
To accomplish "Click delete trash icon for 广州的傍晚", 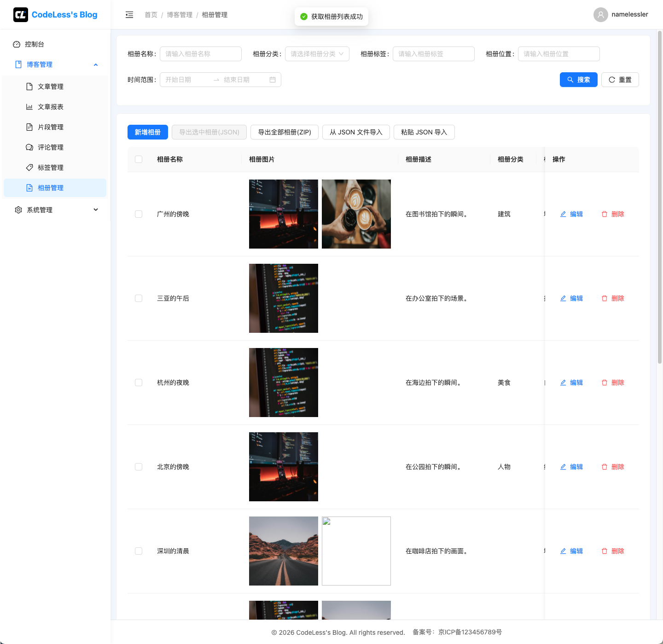I will pyautogui.click(x=605, y=214).
